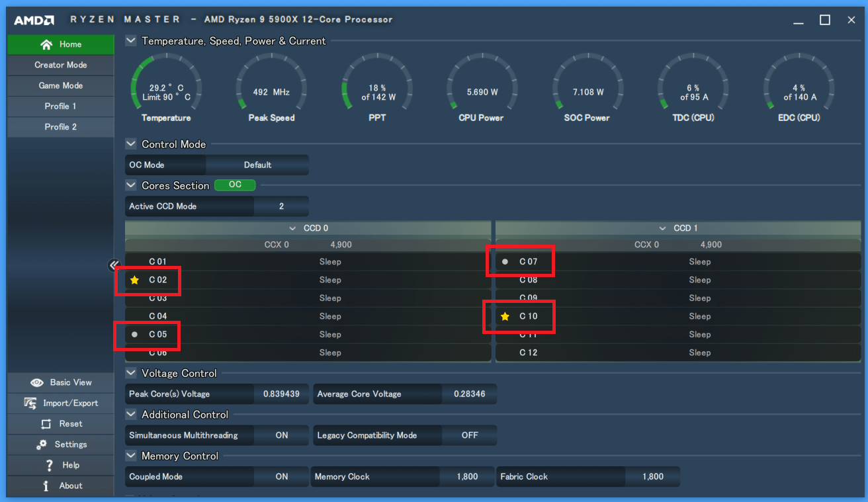Image resolution: width=868 pixels, height=502 pixels.
Task: Click CCD 1 CCX 0 frequency 4,900
Action: [711, 245]
